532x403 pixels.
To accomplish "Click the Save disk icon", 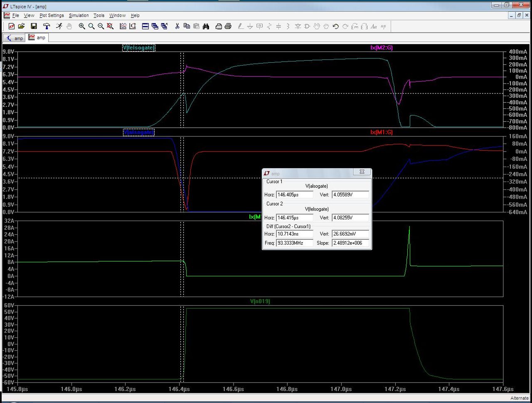I will [34, 26].
